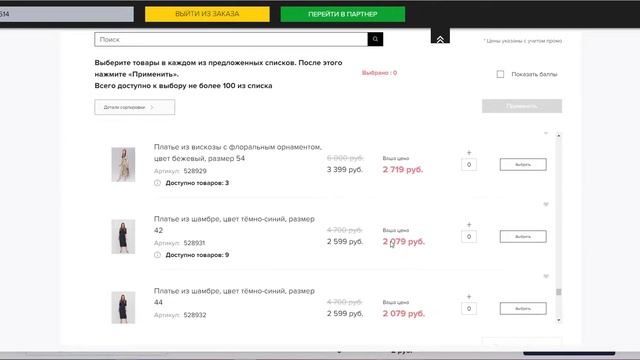Open the size 44 dark-blue dress thumbnail
The width and height of the screenshot is (640, 360).
point(123,308)
